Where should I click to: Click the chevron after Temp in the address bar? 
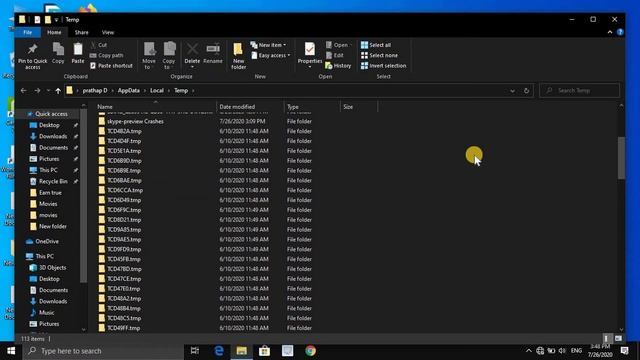(x=193, y=91)
